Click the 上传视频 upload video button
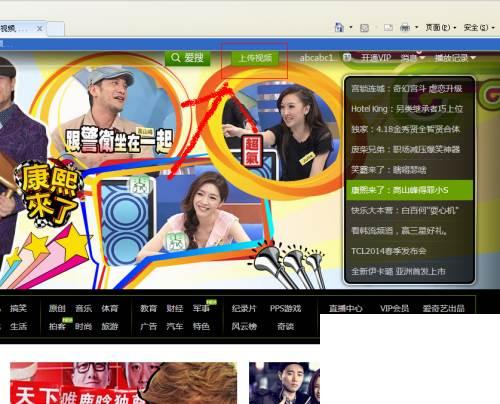This screenshot has height=404, width=500. pyautogui.click(x=255, y=58)
